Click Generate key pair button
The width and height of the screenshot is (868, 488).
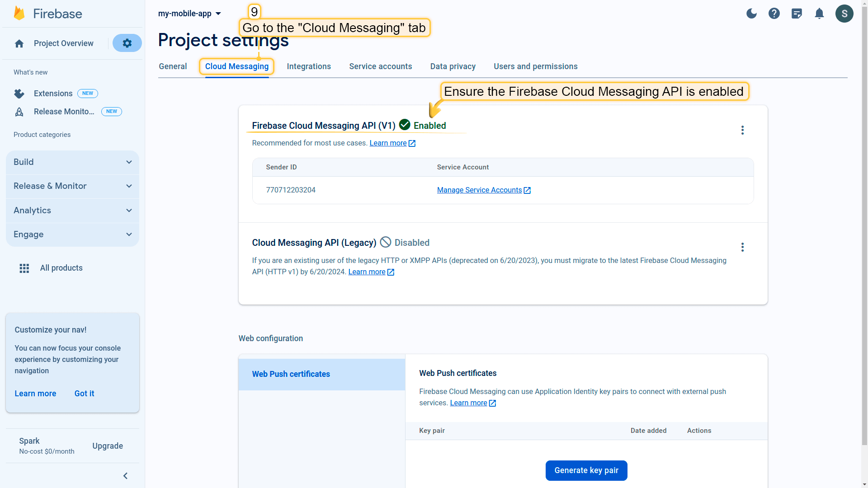tap(586, 470)
